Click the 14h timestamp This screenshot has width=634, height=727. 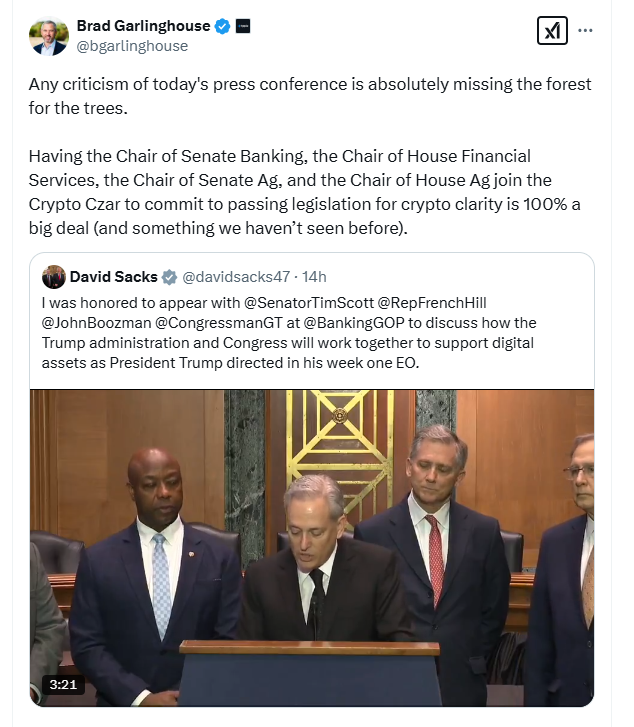[314, 277]
